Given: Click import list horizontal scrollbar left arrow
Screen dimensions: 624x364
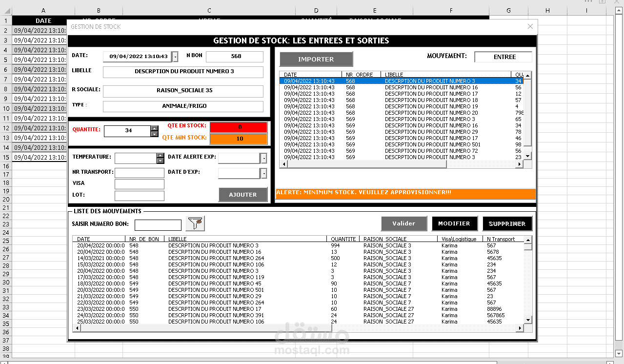Looking at the screenshot, I should (283, 164).
